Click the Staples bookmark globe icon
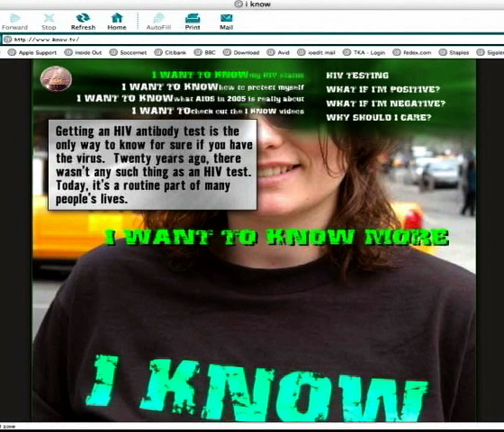This screenshot has height=432, width=504. point(443,52)
